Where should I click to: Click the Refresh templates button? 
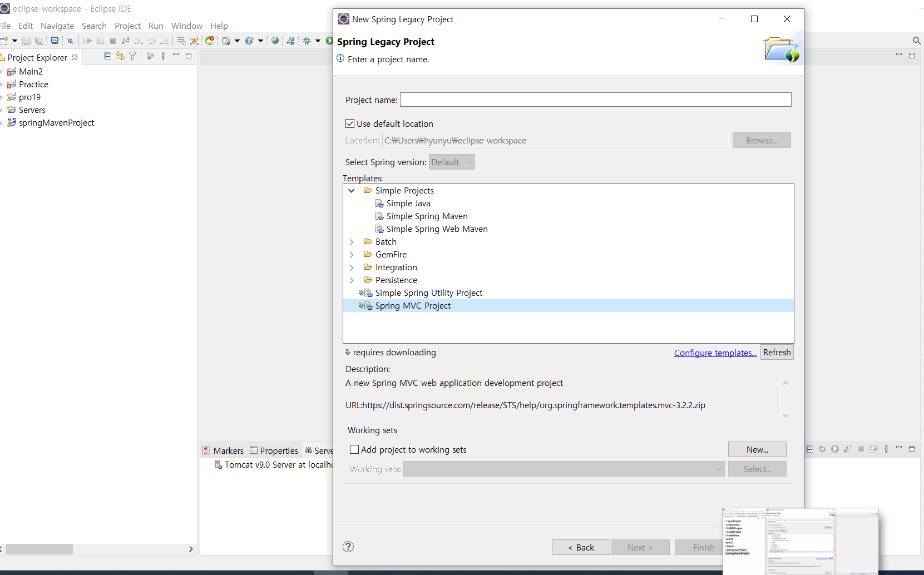click(x=777, y=353)
